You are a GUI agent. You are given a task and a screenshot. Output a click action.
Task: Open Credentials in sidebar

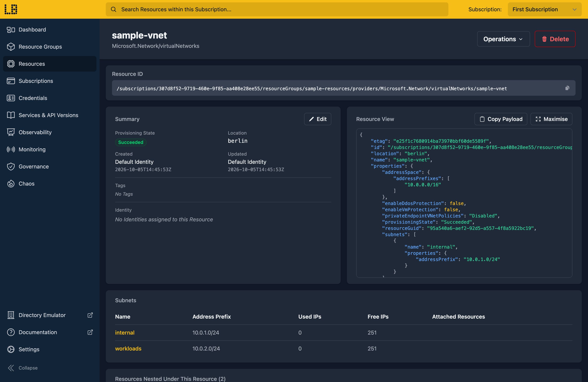50,98
